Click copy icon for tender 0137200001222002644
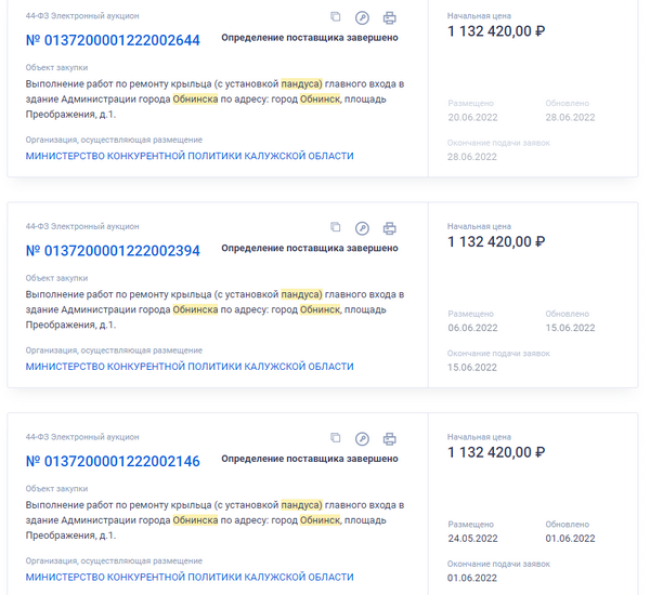 click(x=335, y=17)
